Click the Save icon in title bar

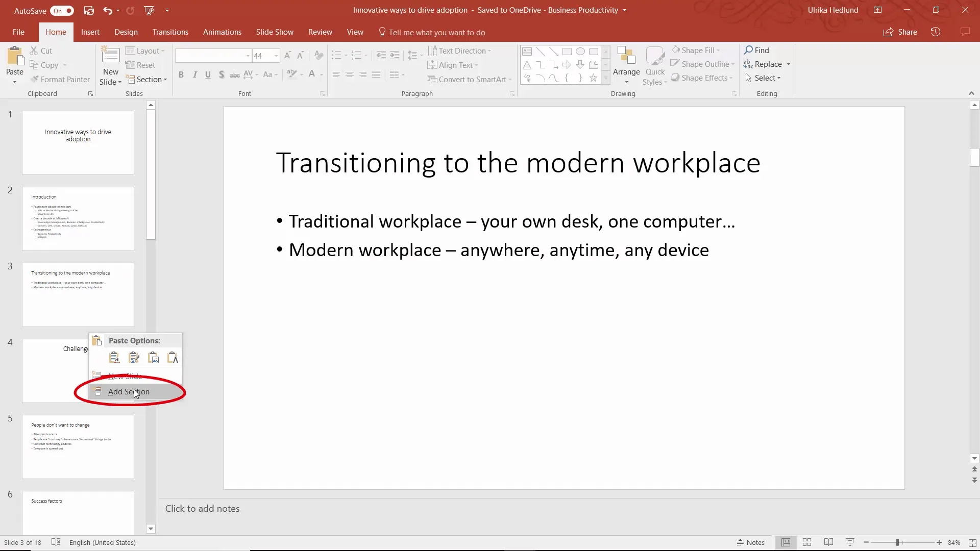pyautogui.click(x=89, y=10)
